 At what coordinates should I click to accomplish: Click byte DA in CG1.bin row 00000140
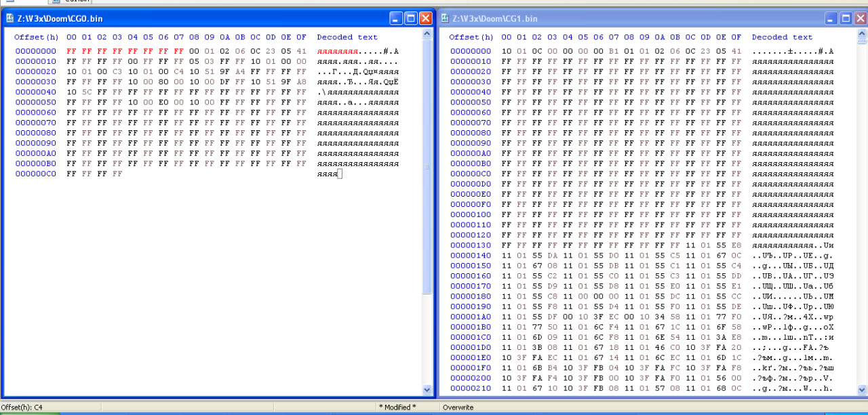[552, 256]
